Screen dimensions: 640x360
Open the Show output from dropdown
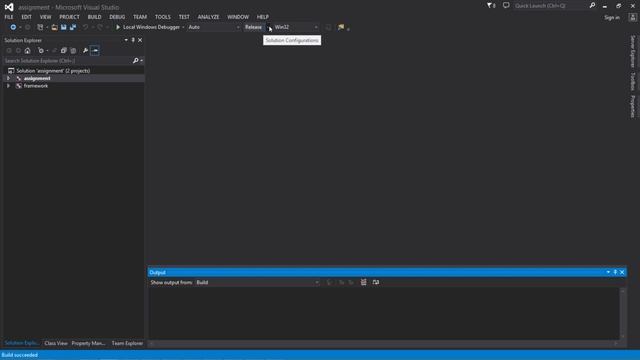(x=257, y=282)
